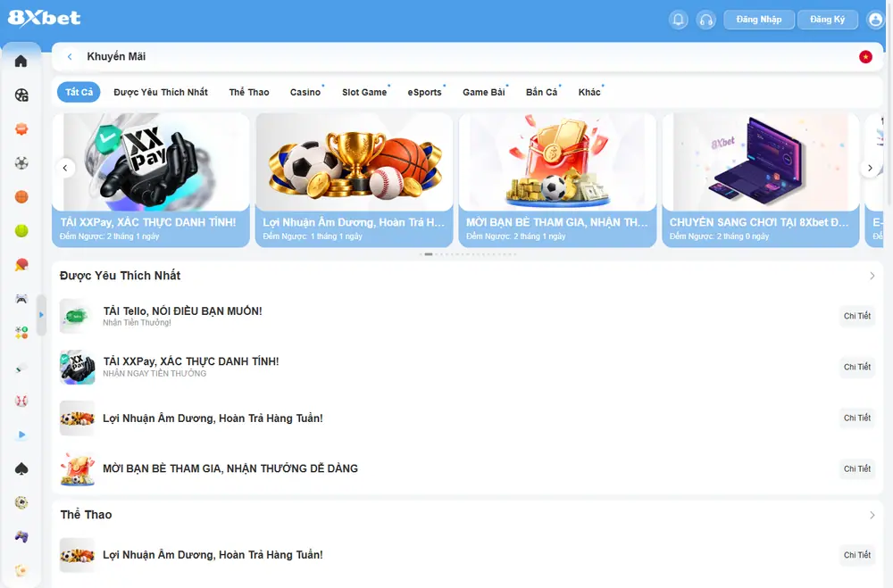Switch to Được Yêu Thích Nhất tab

pyautogui.click(x=161, y=92)
